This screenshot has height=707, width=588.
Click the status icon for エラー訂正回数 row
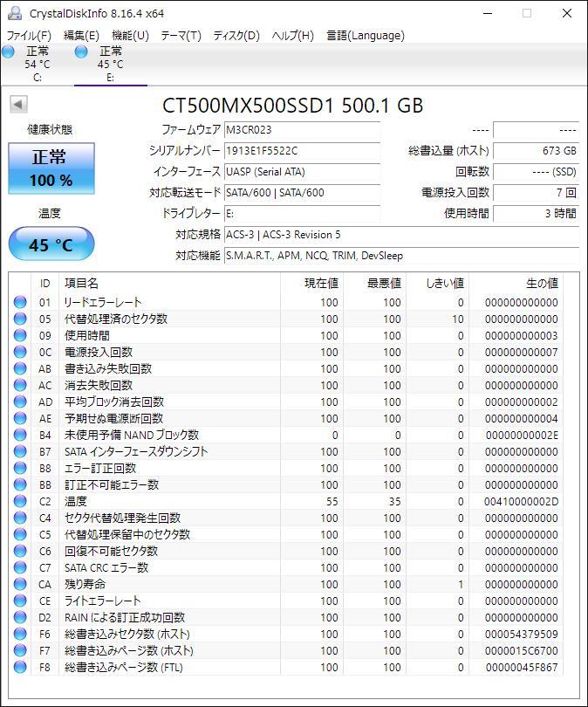pyautogui.click(x=20, y=468)
